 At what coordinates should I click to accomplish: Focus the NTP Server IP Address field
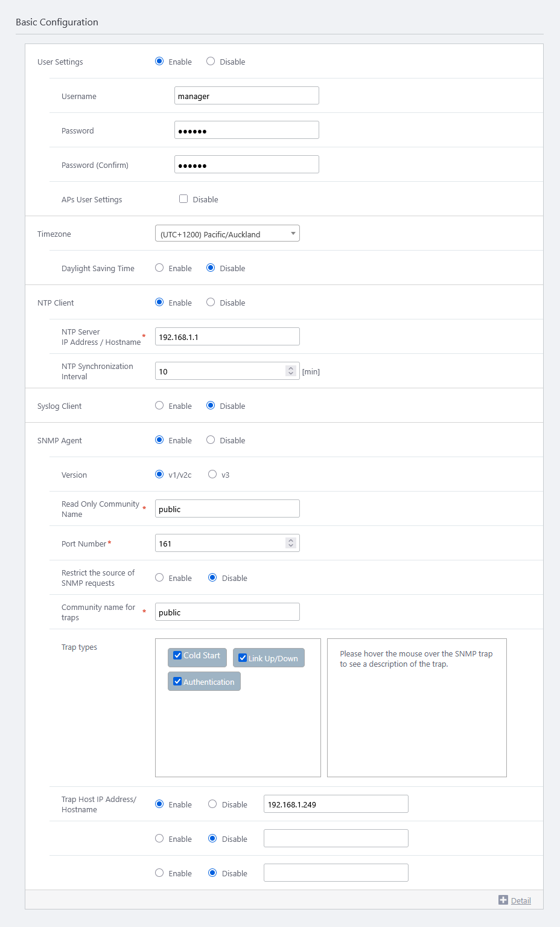pyautogui.click(x=227, y=336)
